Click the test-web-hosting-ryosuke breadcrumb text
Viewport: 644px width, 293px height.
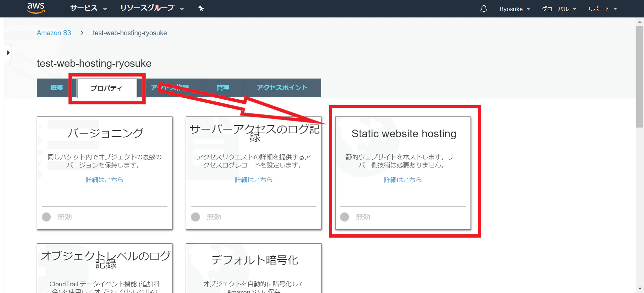tap(130, 33)
